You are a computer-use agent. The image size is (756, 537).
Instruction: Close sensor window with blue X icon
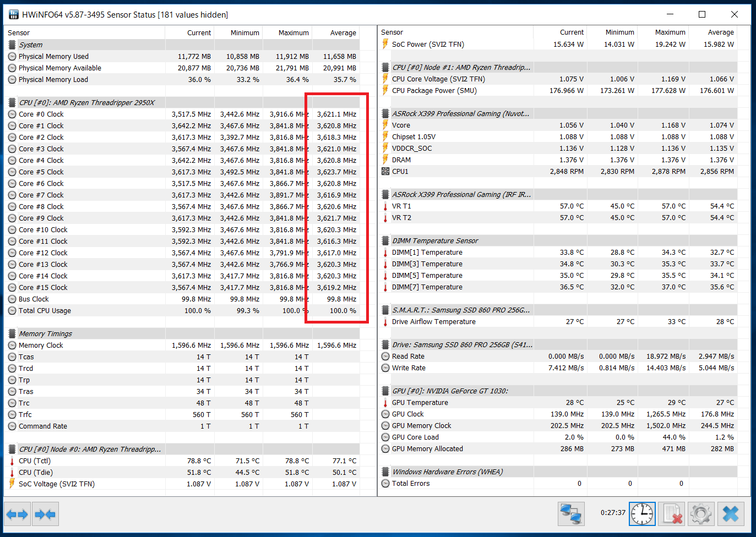tap(731, 514)
